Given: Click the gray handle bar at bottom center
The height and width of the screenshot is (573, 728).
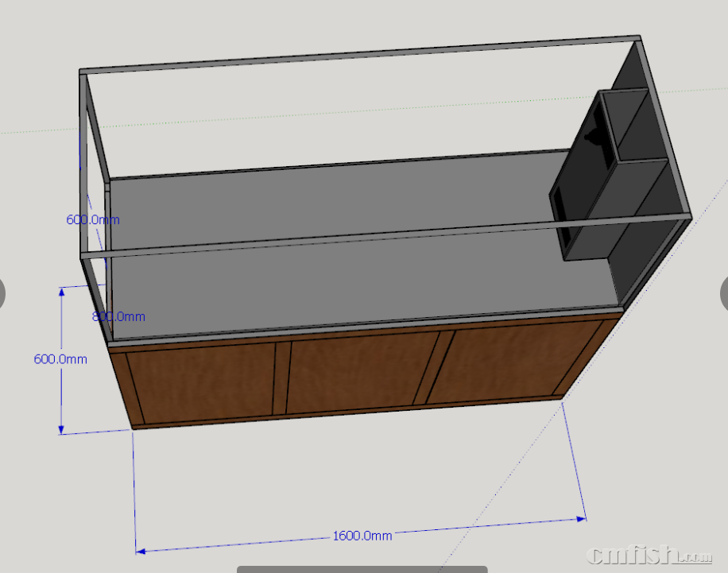Looking at the screenshot, I should click(x=362, y=569).
